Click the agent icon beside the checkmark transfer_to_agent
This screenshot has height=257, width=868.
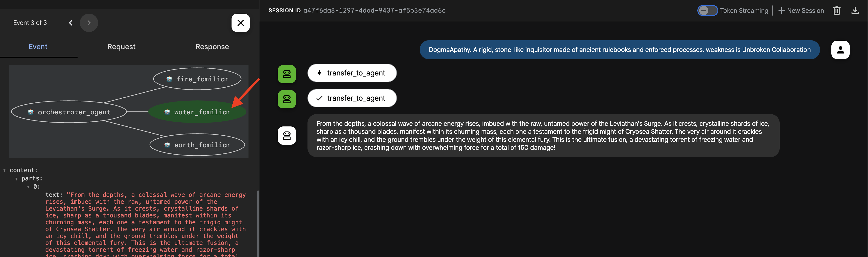[287, 99]
